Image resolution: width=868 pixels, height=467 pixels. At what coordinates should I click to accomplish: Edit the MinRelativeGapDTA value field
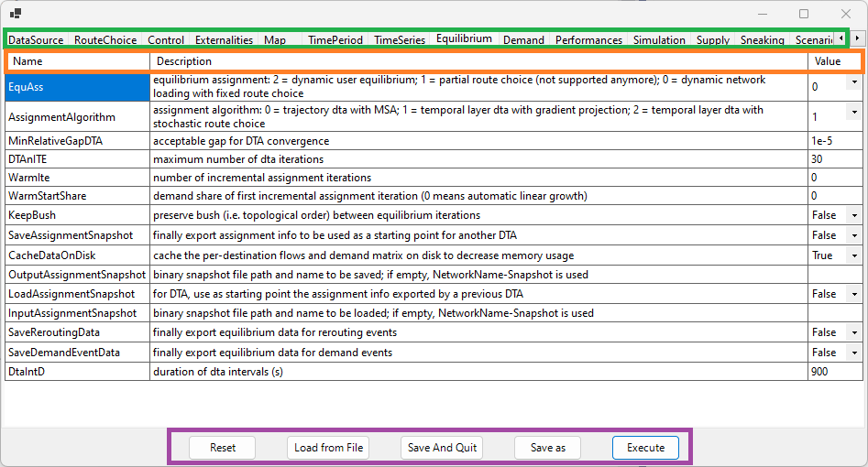[834, 141]
